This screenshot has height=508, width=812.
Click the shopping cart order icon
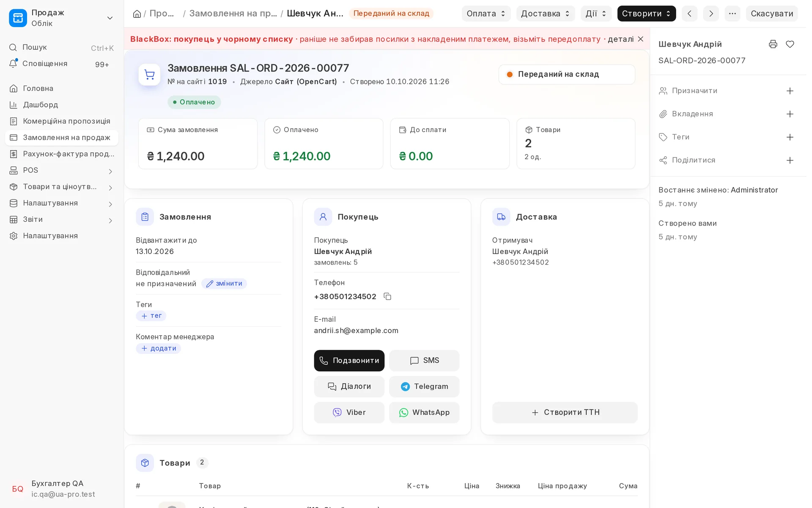tap(149, 75)
